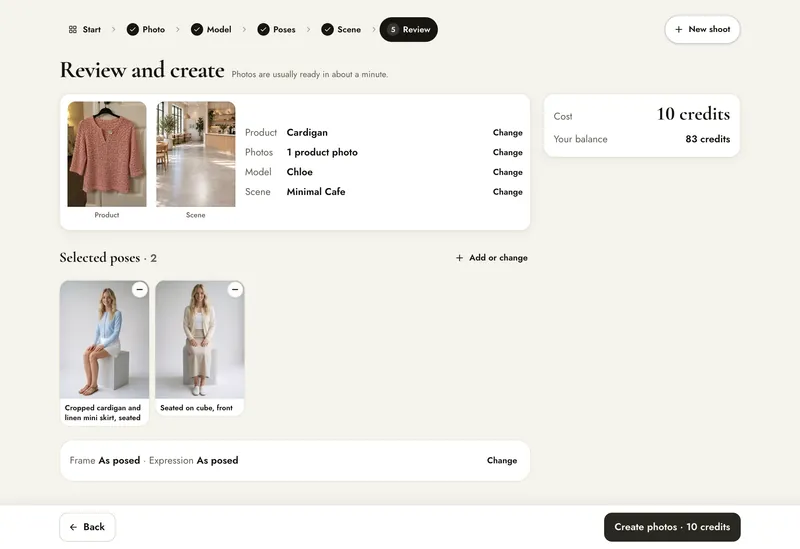800x549 pixels.
Task: Start a New shoot
Action: click(x=703, y=30)
